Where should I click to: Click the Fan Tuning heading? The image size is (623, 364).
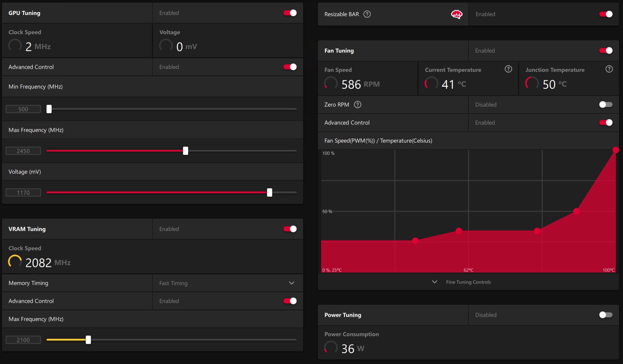click(339, 50)
